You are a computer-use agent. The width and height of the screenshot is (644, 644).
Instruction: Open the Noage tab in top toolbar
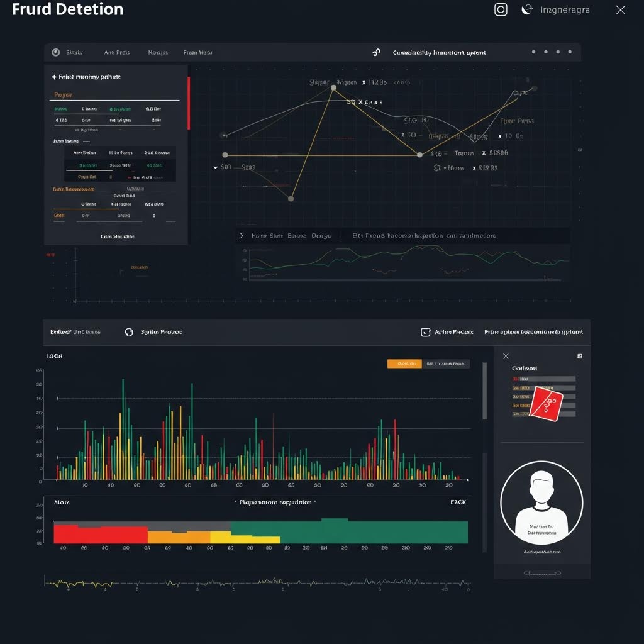pos(157,53)
